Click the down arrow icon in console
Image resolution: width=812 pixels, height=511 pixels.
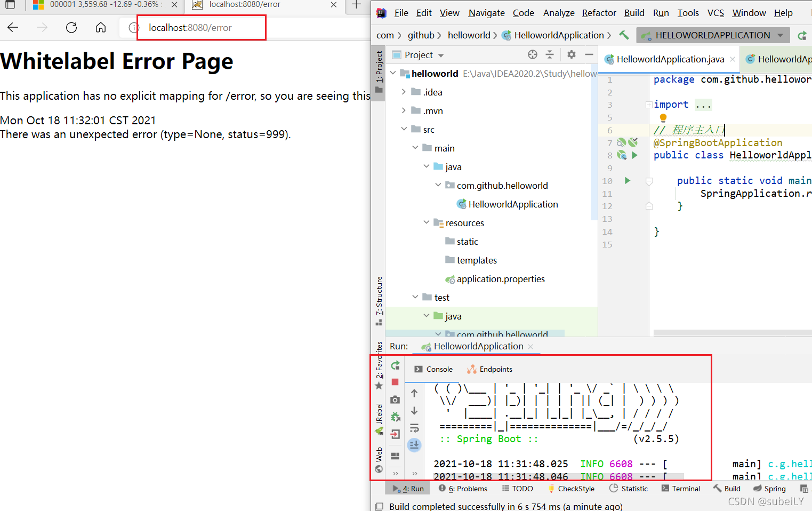414,411
